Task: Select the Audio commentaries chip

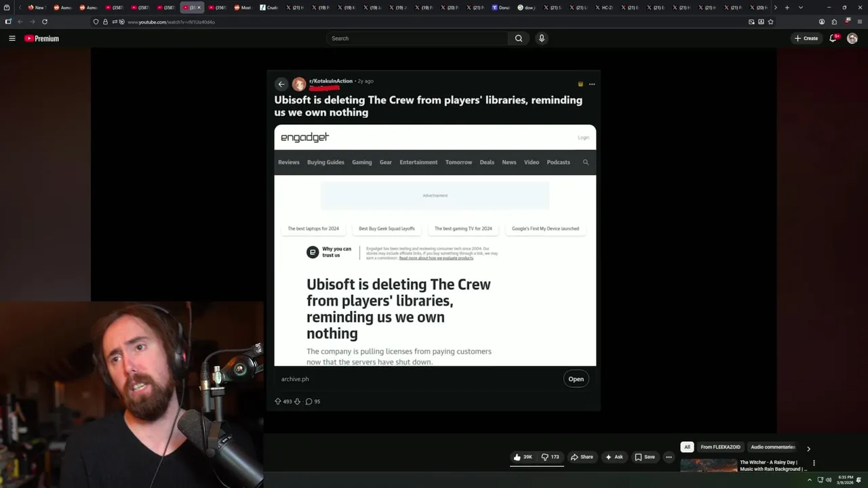Action: (x=772, y=447)
